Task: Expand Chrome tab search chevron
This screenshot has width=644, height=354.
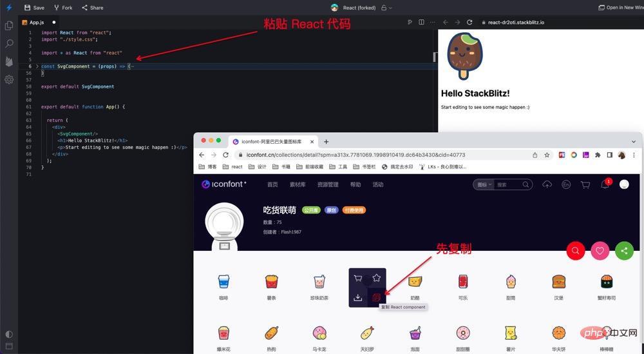Action: pyautogui.click(x=634, y=141)
